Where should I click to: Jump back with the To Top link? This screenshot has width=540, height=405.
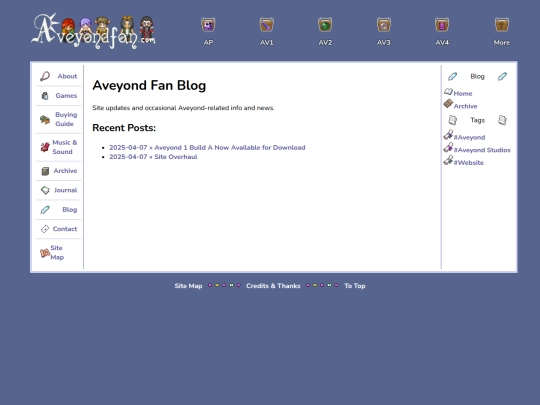[x=355, y=286]
